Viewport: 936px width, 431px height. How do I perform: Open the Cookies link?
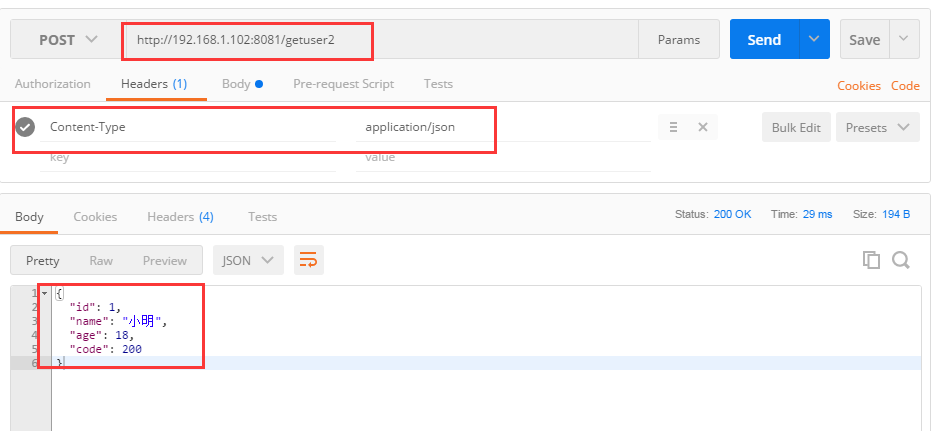click(859, 86)
